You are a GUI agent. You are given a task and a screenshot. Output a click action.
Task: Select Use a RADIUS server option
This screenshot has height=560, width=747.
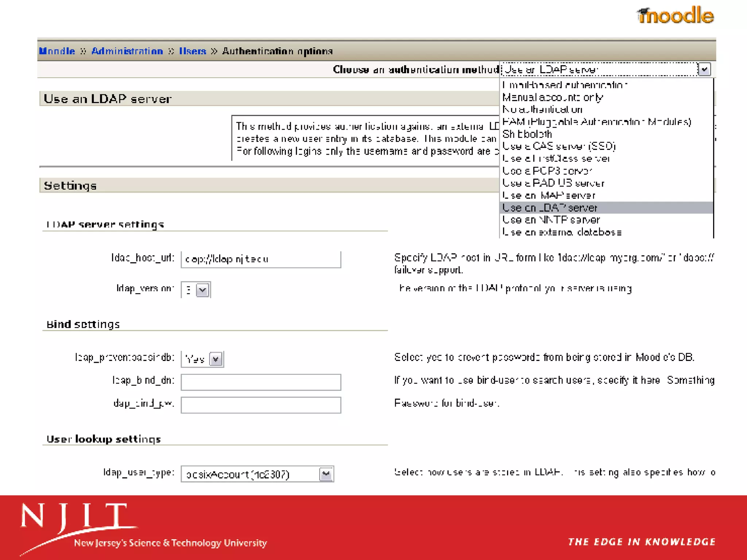pyautogui.click(x=606, y=183)
